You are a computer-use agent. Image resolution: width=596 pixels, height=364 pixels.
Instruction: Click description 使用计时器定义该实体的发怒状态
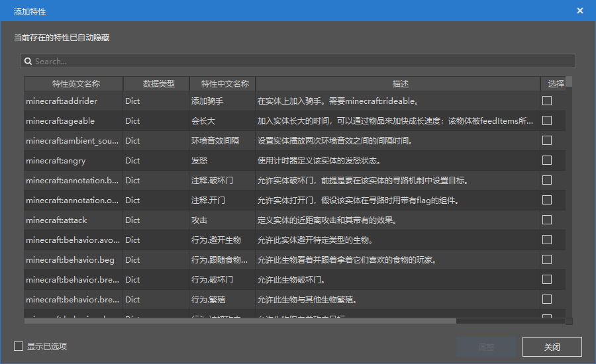click(398, 161)
